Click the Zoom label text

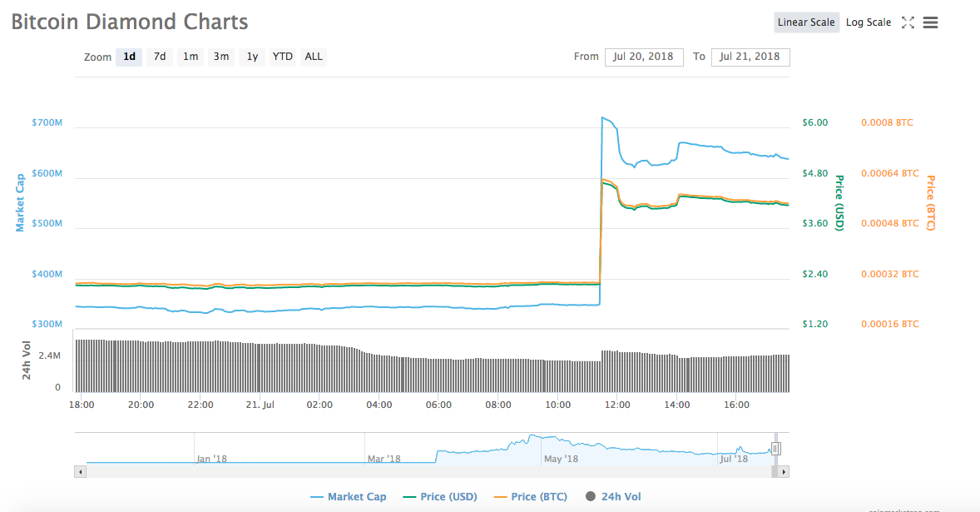click(97, 57)
